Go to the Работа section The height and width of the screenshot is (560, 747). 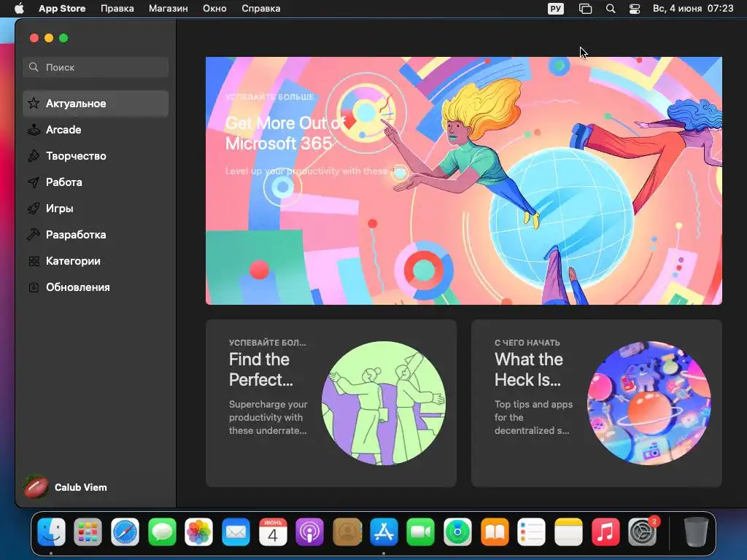click(96, 182)
